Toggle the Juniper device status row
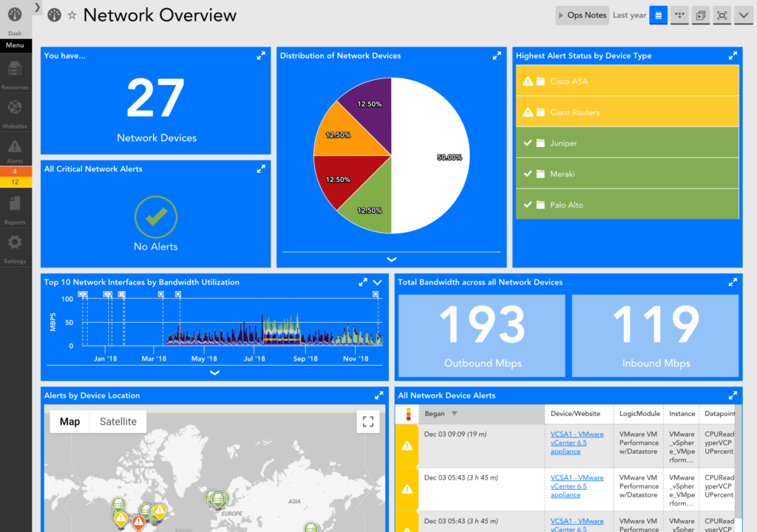 [627, 143]
